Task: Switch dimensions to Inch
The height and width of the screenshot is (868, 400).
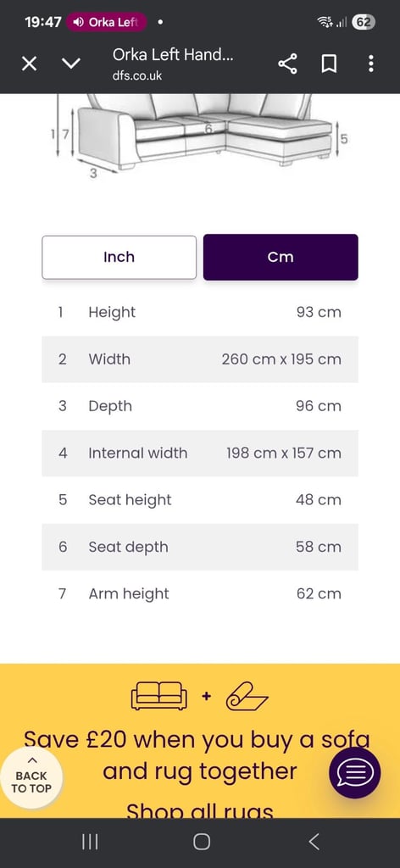Action: point(119,258)
